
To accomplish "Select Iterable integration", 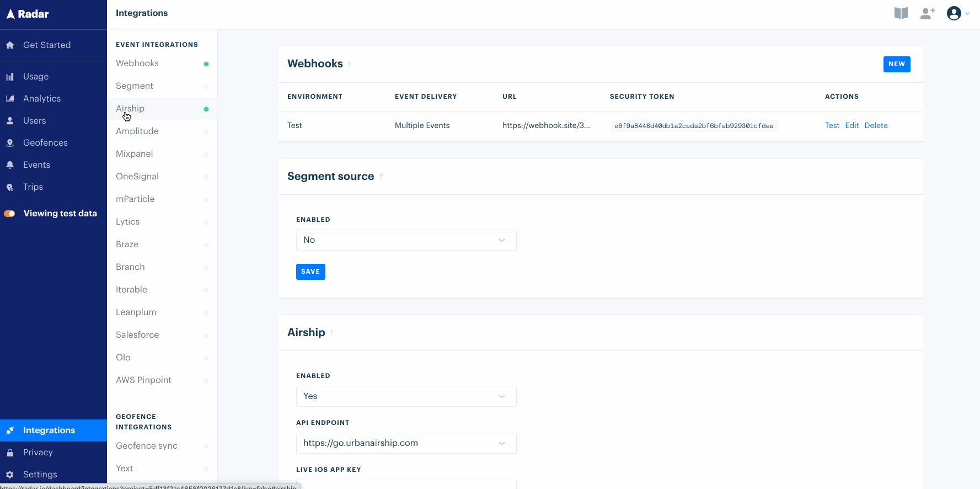I will click(162, 290).
